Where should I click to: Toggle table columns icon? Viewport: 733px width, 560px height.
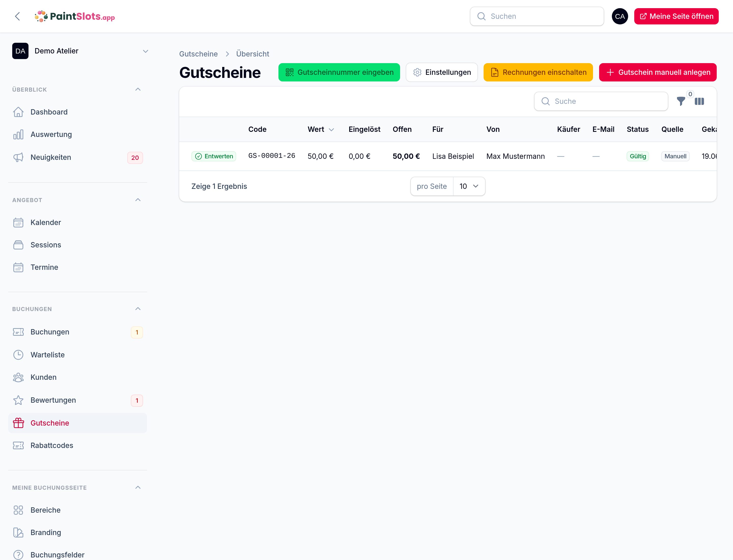point(699,101)
